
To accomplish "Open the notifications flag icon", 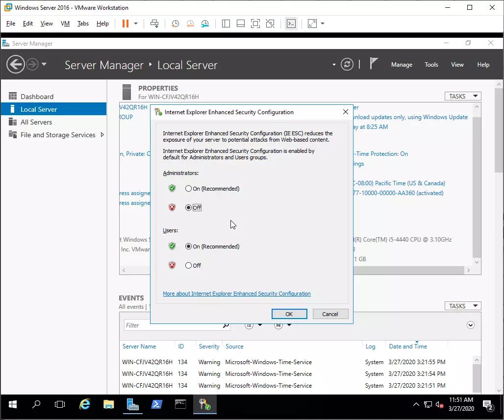I will (374, 64).
